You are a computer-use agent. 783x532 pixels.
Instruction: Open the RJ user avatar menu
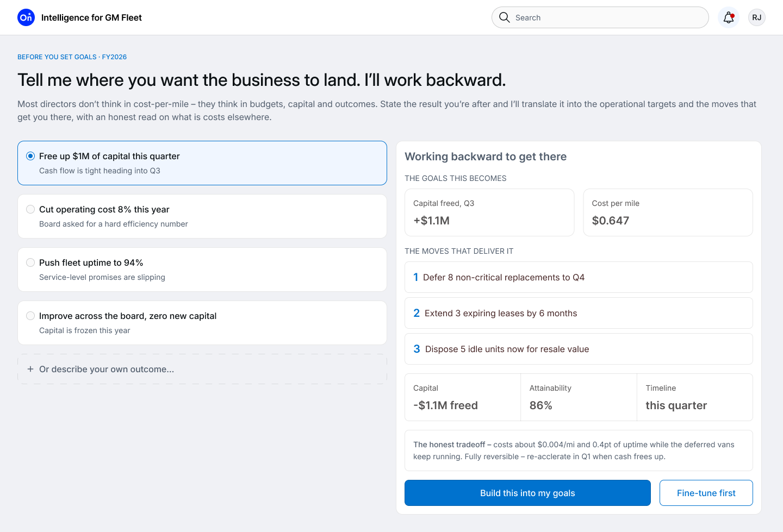point(757,17)
